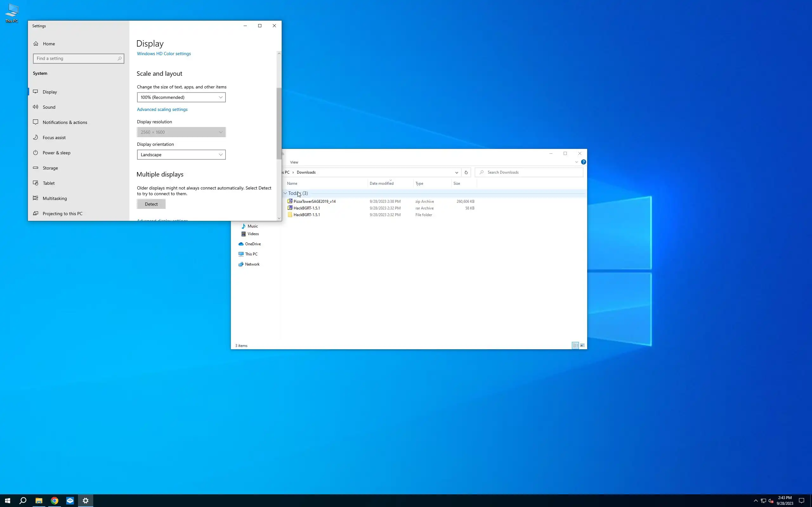
Task: Open the View ribbon tab
Action: (294, 162)
